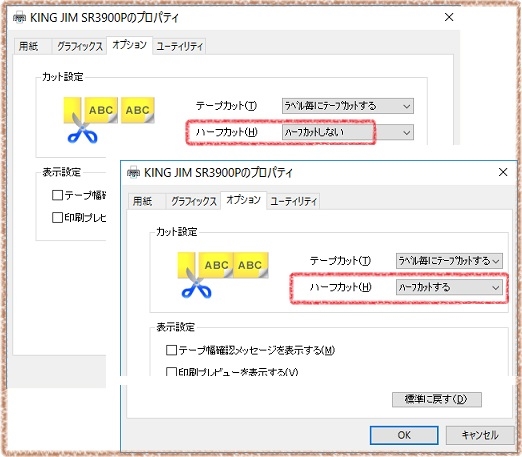Screen dimensions: 522x457
Task: Open テープカット dropdown in front window
Action: tap(449, 261)
